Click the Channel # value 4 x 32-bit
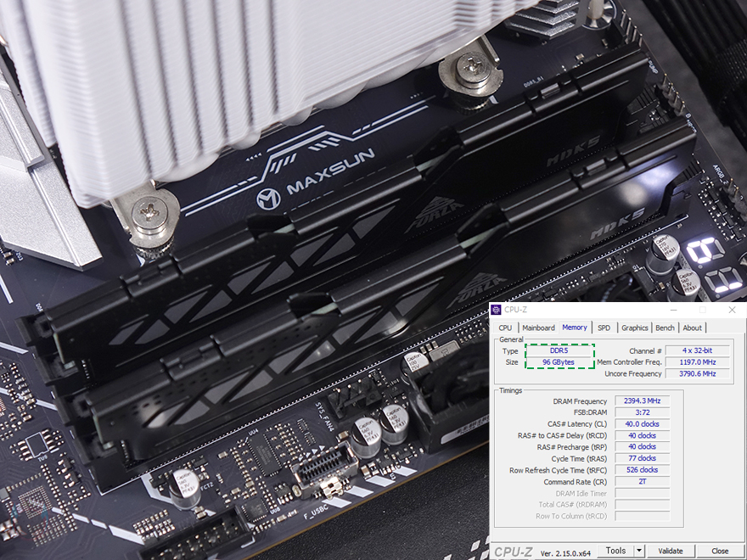The image size is (747, 560). pos(697,350)
